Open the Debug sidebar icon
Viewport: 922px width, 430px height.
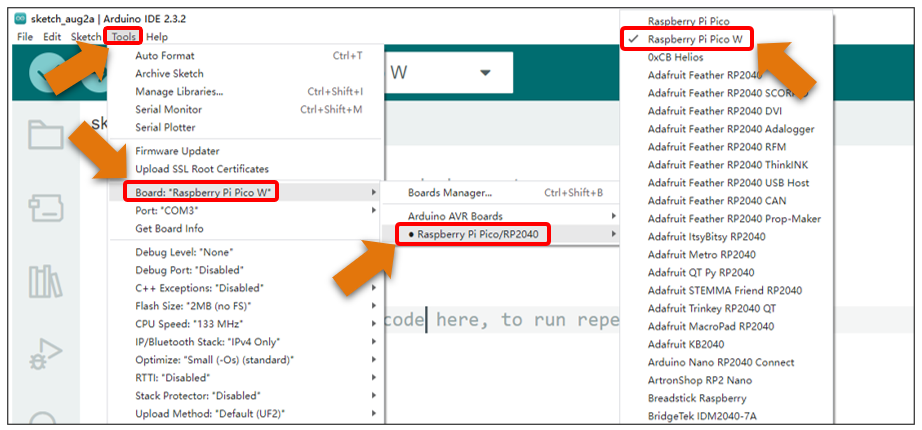(45, 355)
